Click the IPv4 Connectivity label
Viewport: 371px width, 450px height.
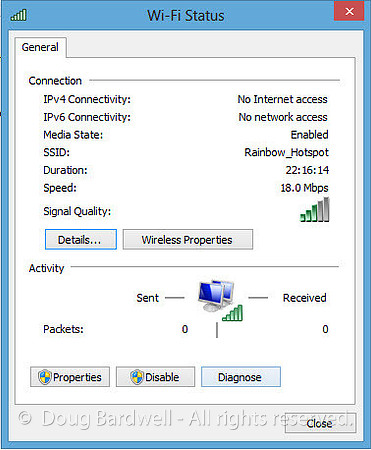tap(87, 99)
